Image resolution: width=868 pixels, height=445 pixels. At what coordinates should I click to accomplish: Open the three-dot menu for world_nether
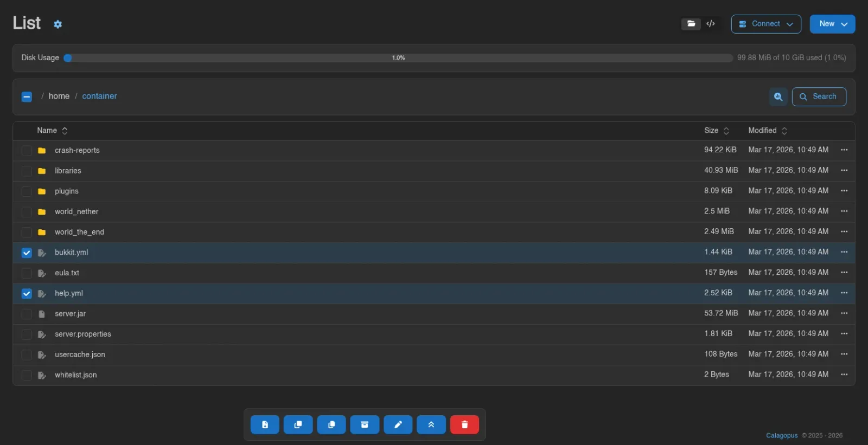844,211
